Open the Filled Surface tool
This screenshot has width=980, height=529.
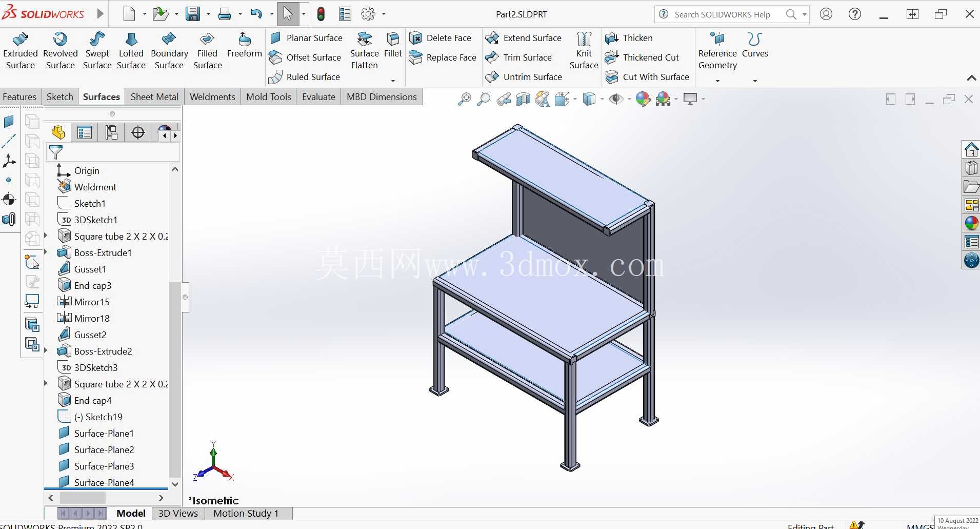pyautogui.click(x=207, y=51)
